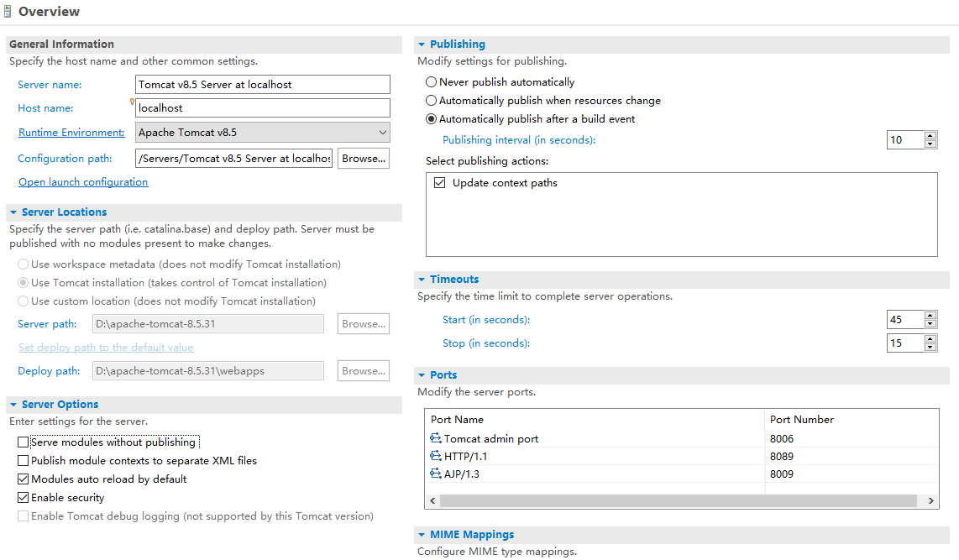This screenshot has width=959, height=560.
Task: Click the Host name input field
Action: 262,108
